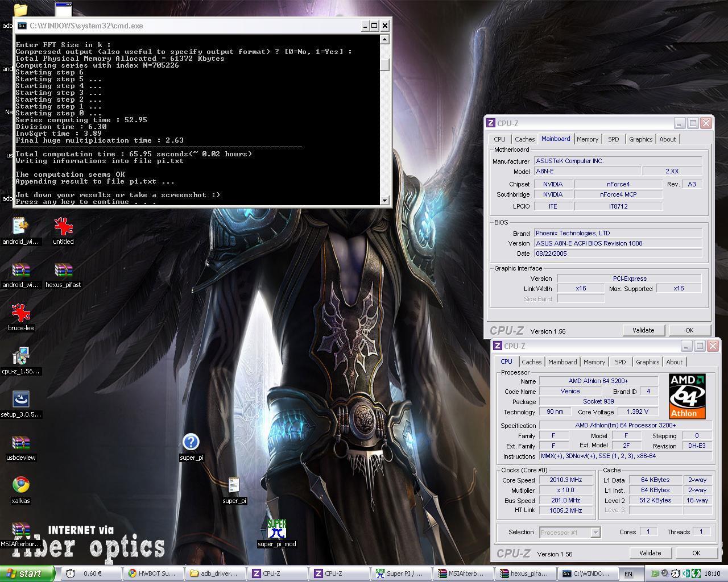Viewport: 728px width, 582px height.
Task: Open SPD tab in lower CPU-Z window
Action: click(x=620, y=362)
